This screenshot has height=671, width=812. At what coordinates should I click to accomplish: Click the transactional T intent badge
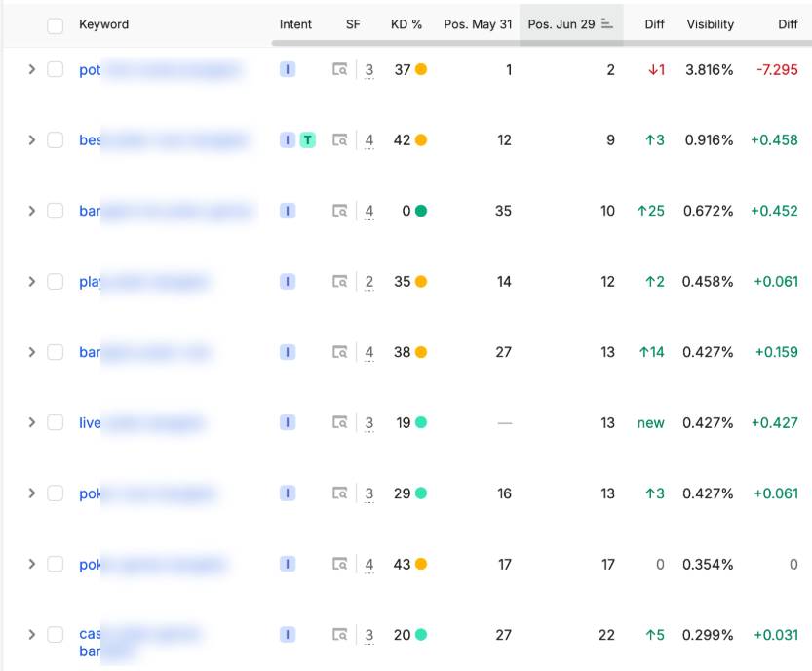pyautogui.click(x=308, y=139)
